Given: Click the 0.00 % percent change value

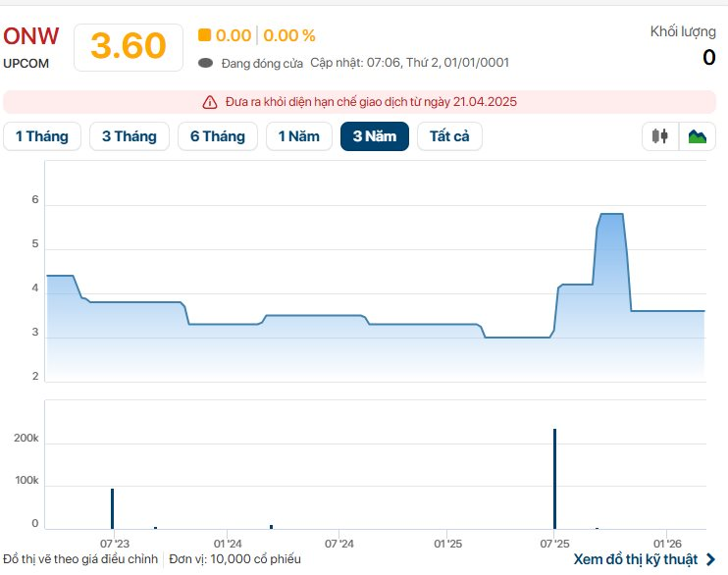Looking at the screenshot, I should point(289,35).
